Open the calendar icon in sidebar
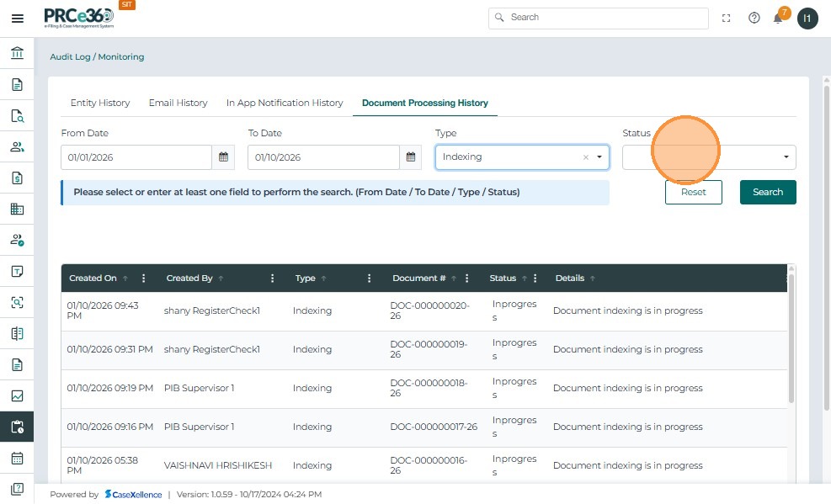831x504 pixels. [x=17, y=459]
